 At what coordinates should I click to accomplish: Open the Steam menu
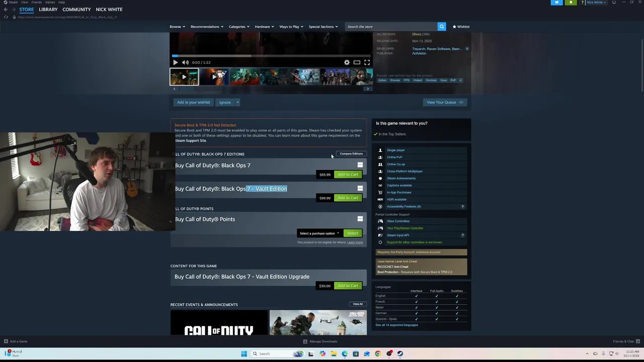click(x=11, y=2)
